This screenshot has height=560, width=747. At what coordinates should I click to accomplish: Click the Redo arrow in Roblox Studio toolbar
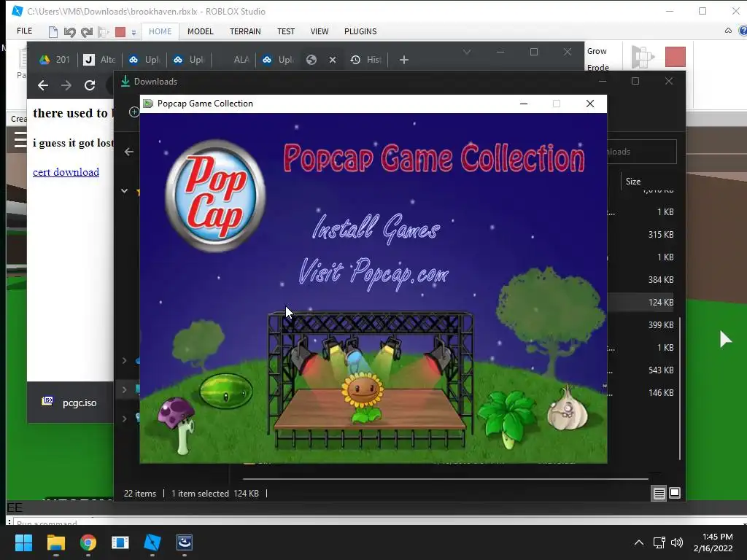point(87,32)
